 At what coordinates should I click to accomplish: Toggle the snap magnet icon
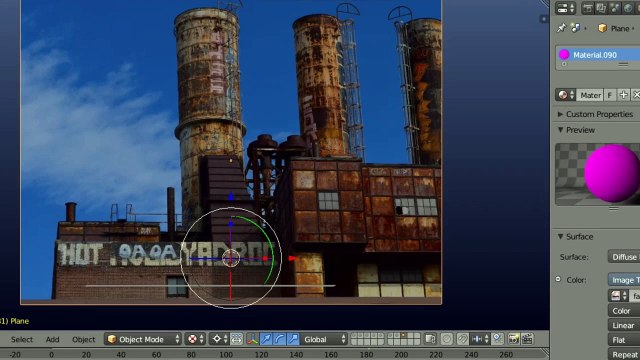(462, 339)
